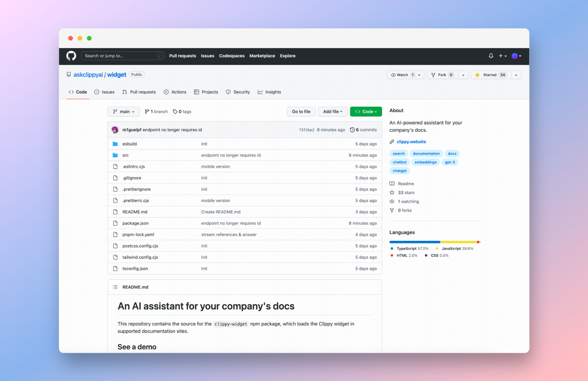Open the tailwind.config.cjs file

(140, 257)
